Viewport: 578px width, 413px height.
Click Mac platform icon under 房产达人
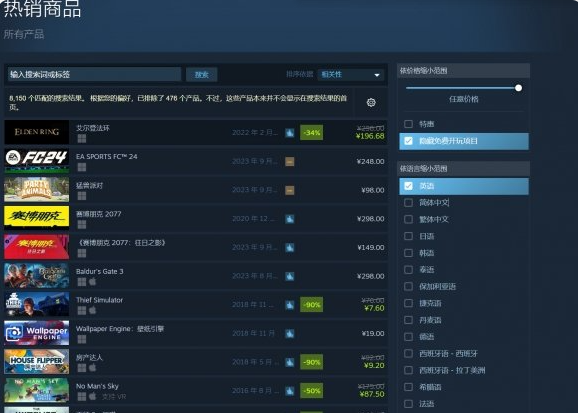[93, 368]
